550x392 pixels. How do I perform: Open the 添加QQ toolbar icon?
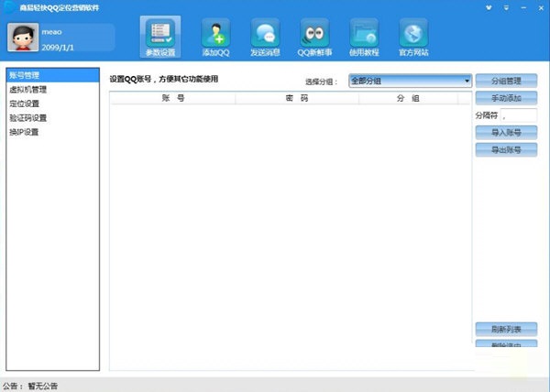coord(215,37)
